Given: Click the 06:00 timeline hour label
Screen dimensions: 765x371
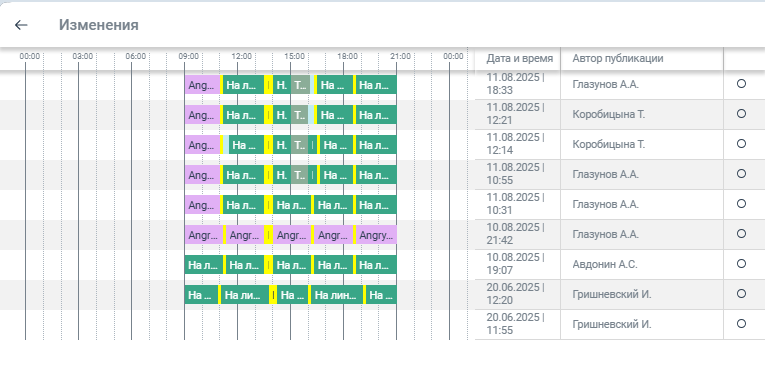Looking at the screenshot, I should 136,56.
